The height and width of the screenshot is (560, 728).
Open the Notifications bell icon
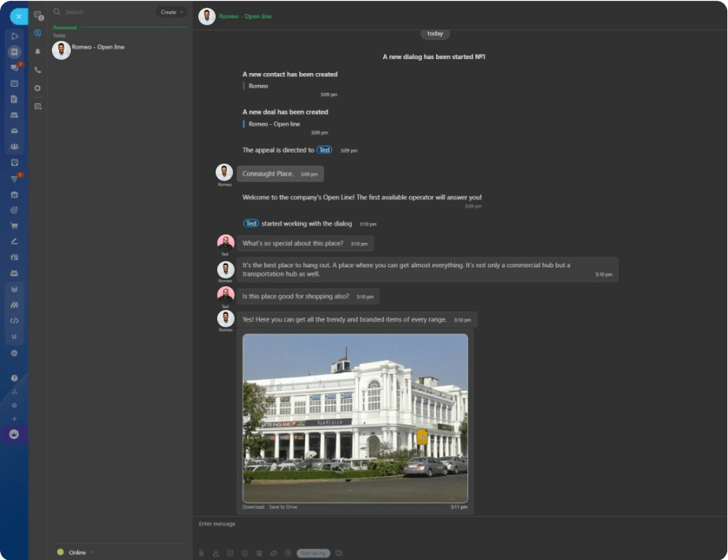coord(37,50)
